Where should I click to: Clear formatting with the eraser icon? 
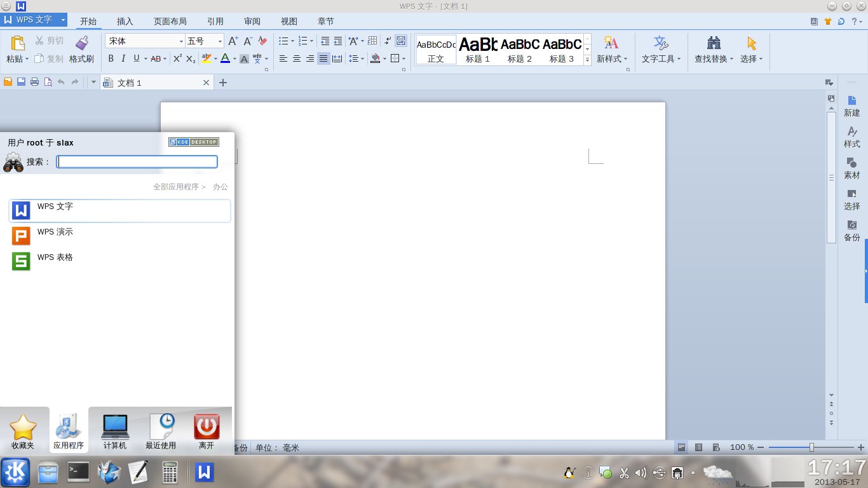tap(263, 41)
